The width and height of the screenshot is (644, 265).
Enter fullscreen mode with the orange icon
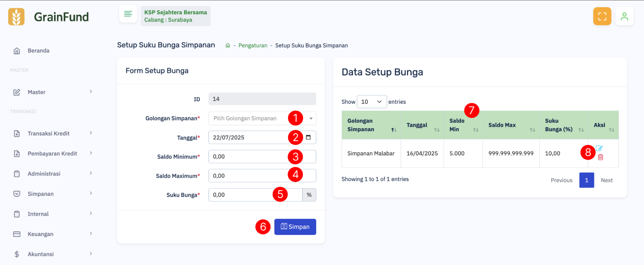pyautogui.click(x=602, y=16)
